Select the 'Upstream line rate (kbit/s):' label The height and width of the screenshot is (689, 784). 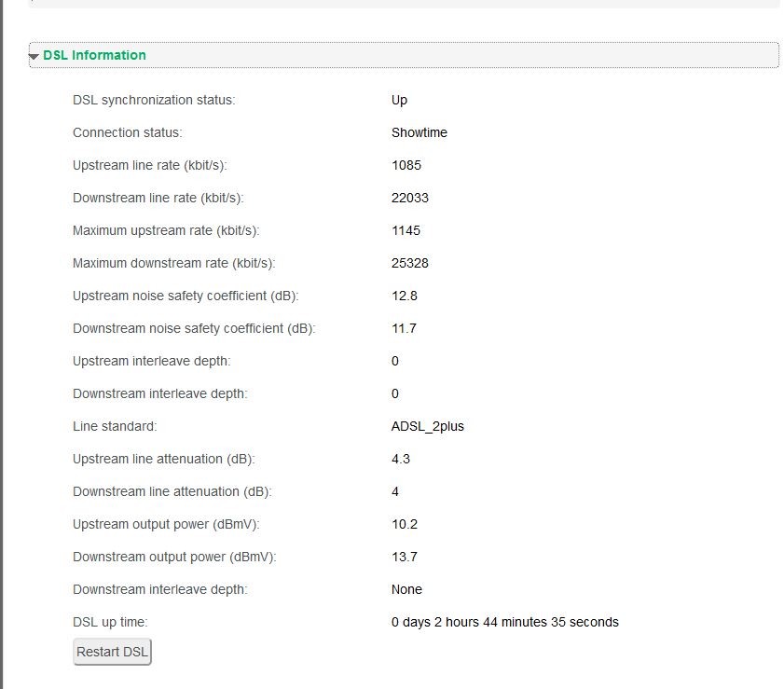(x=149, y=165)
